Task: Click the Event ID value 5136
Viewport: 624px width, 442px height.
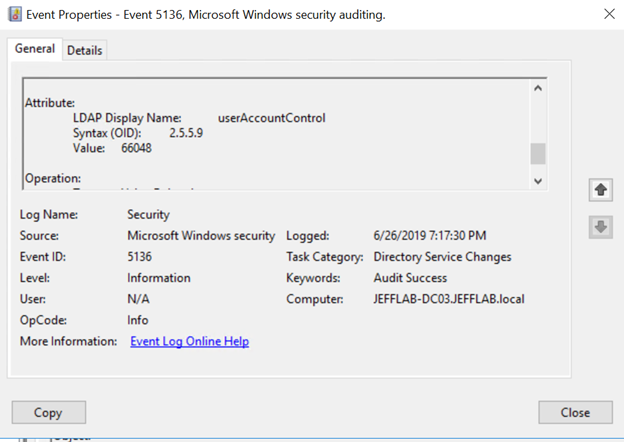Action: (x=139, y=257)
